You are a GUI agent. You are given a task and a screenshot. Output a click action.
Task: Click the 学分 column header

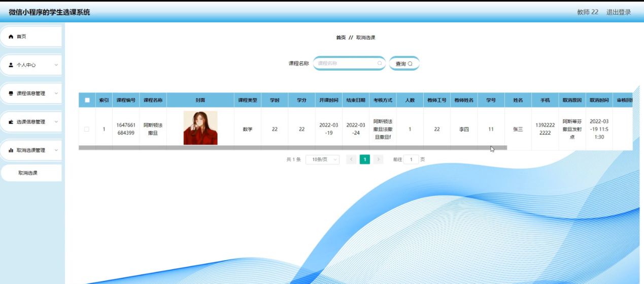coord(301,100)
